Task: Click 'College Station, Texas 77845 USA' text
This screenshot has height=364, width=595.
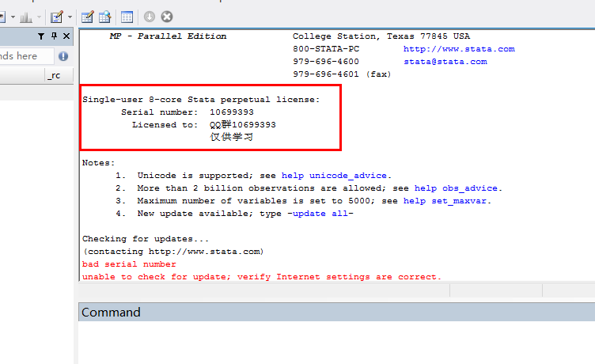Action: point(381,36)
